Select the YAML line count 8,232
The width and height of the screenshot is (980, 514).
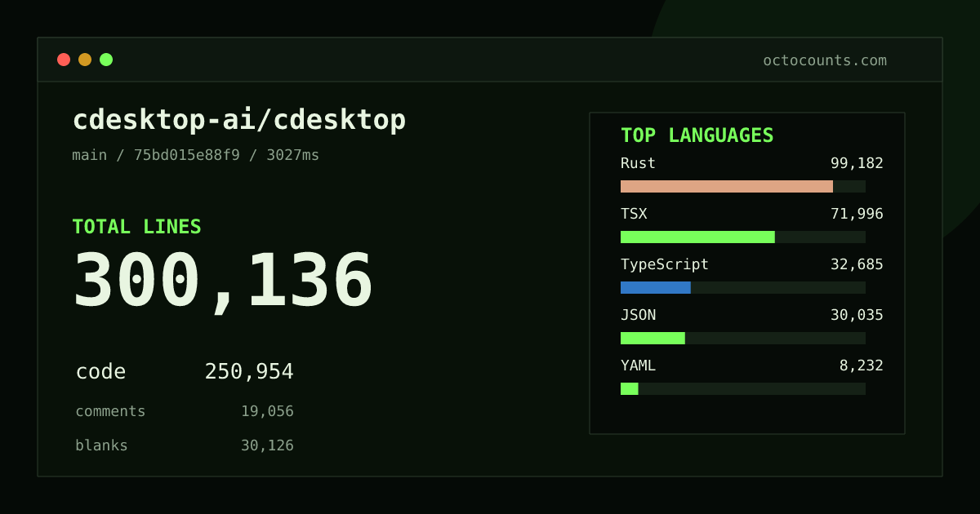click(862, 366)
